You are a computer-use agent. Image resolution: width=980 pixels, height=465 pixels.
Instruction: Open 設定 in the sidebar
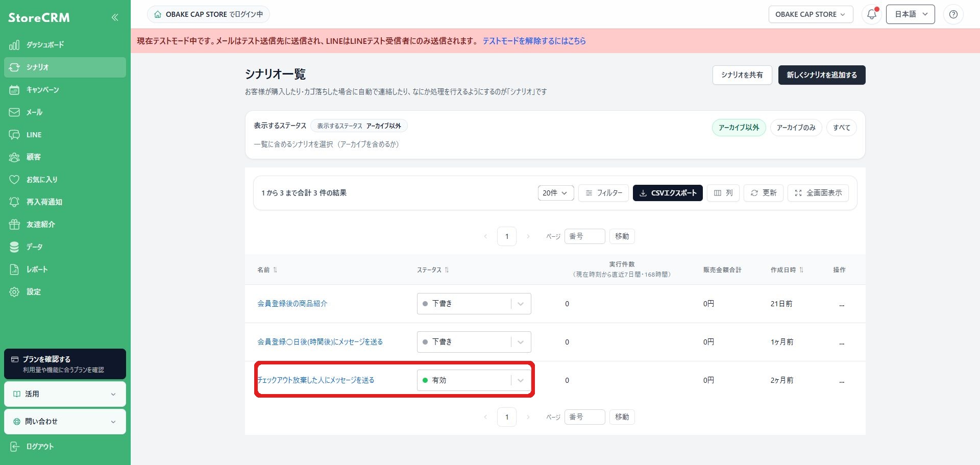(65, 292)
